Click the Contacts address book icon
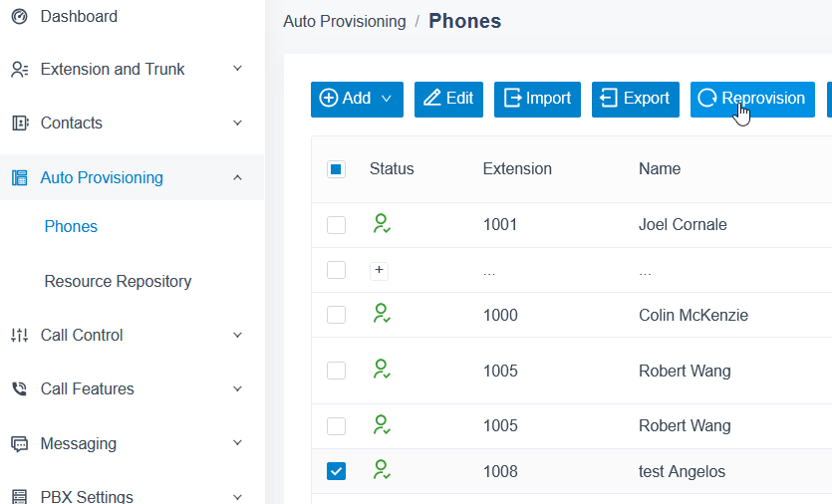 point(20,124)
